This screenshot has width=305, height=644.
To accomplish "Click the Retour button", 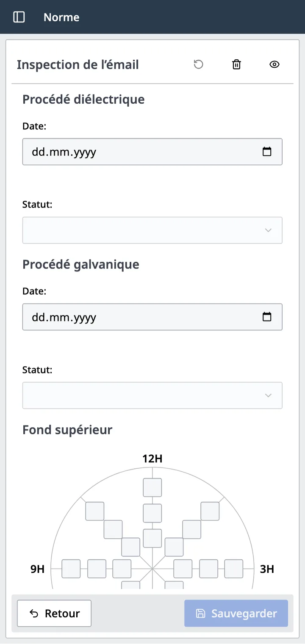I will point(54,613).
